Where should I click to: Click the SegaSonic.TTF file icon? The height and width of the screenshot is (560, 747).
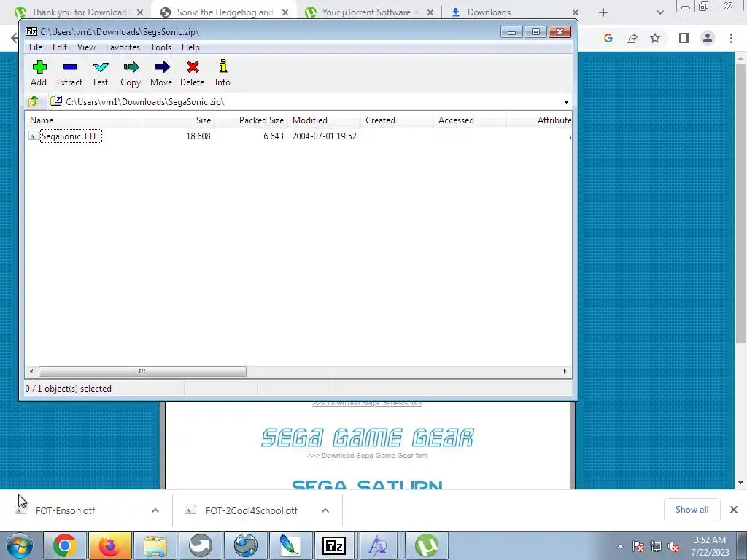click(x=33, y=136)
